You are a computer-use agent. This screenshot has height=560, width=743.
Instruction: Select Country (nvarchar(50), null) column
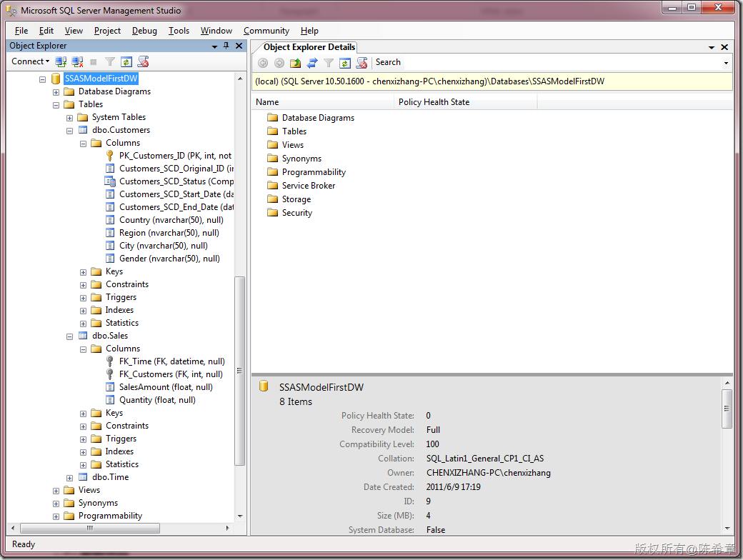coord(164,220)
